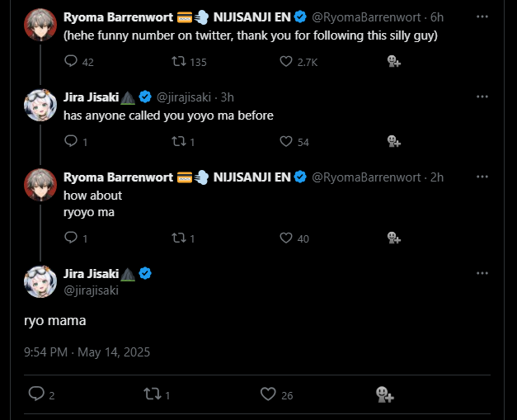Open the 9:54 PM May 14, 2025 timestamp
Screen dimensions: 517x420
[x=87, y=352]
